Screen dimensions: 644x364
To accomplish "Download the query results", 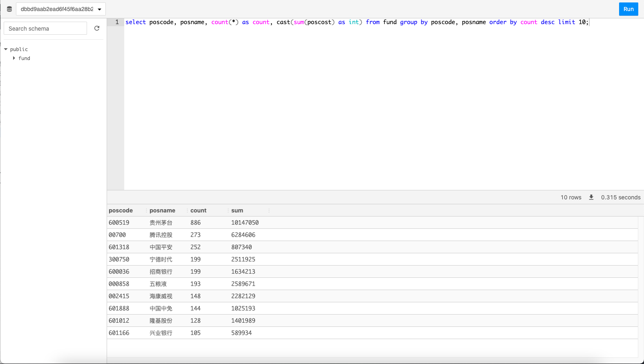I will (x=591, y=197).
